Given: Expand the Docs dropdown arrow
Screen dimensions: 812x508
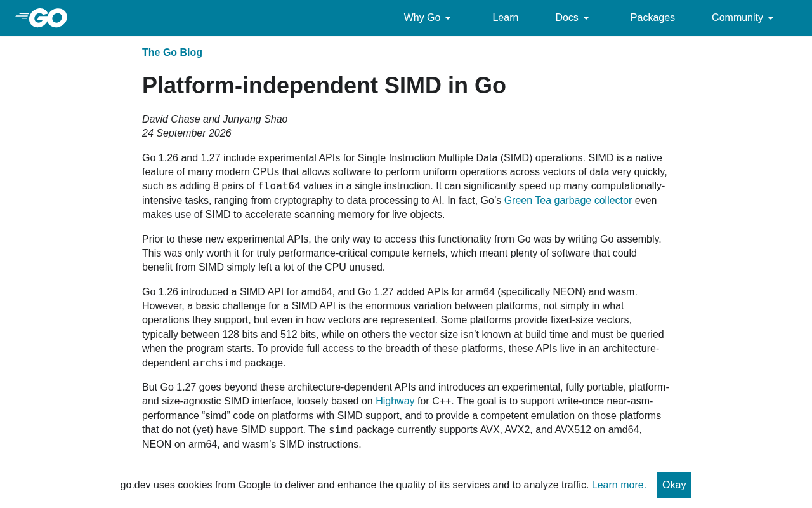Looking at the screenshot, I should tap(586, 18).
